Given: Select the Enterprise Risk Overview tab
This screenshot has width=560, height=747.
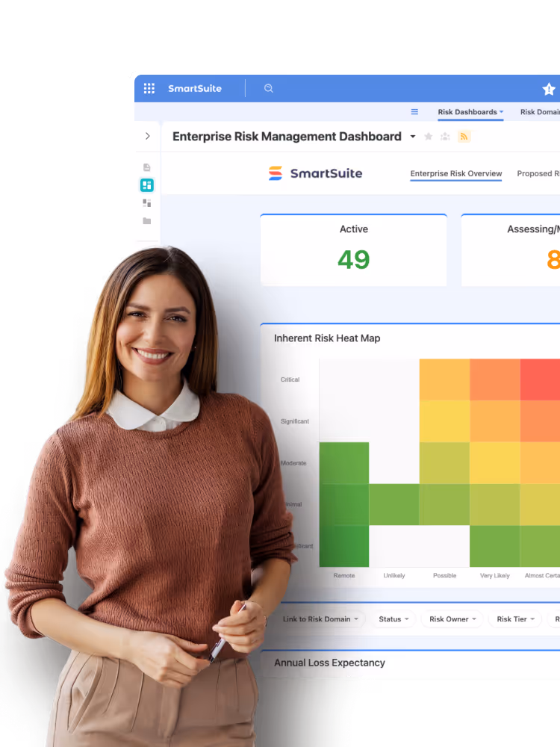Looking at the screenshot, I should 456,174.
